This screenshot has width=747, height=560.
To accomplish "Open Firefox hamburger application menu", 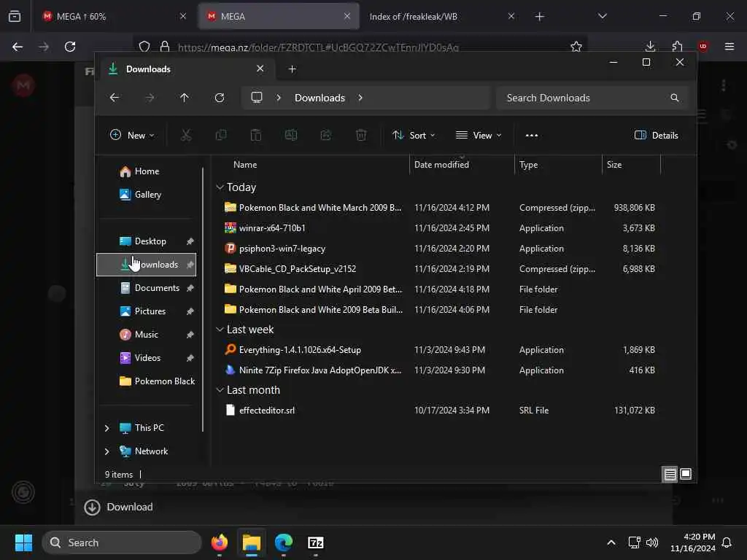I will tap(729, 47).
